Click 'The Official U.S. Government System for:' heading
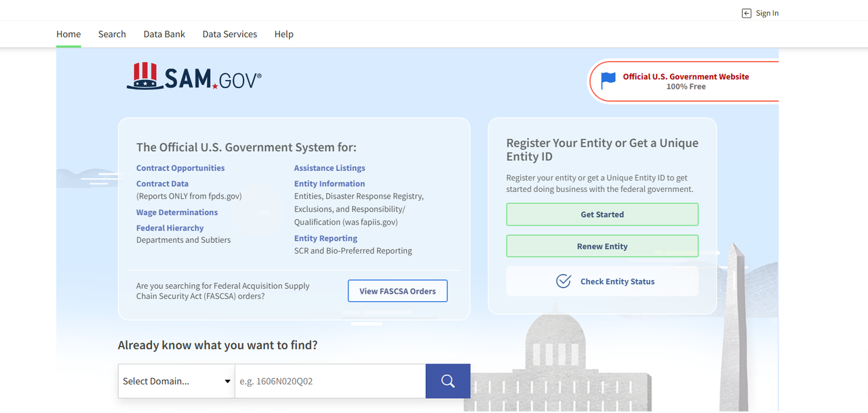The height and width of the screenshot is (413, 868). (246, 147)
